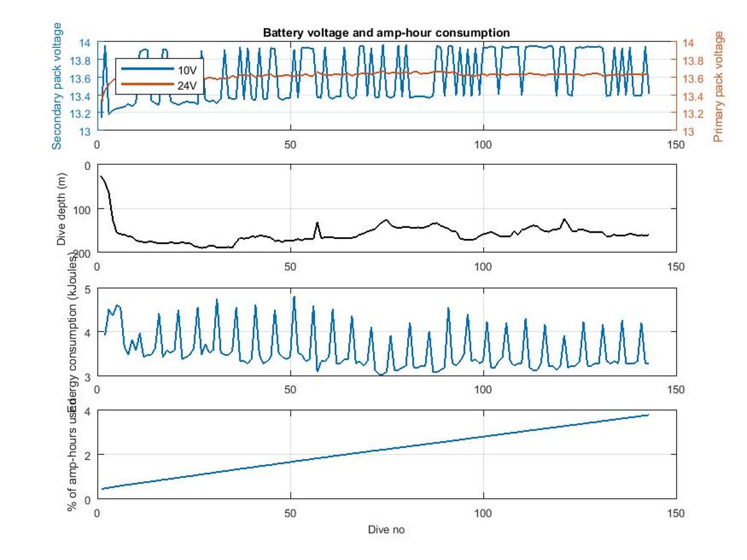The height and width of the screenshot is (560, 747).
Task: Click y-axis tick "3" on the energy consumption plot
Action: tap(88, 376)
